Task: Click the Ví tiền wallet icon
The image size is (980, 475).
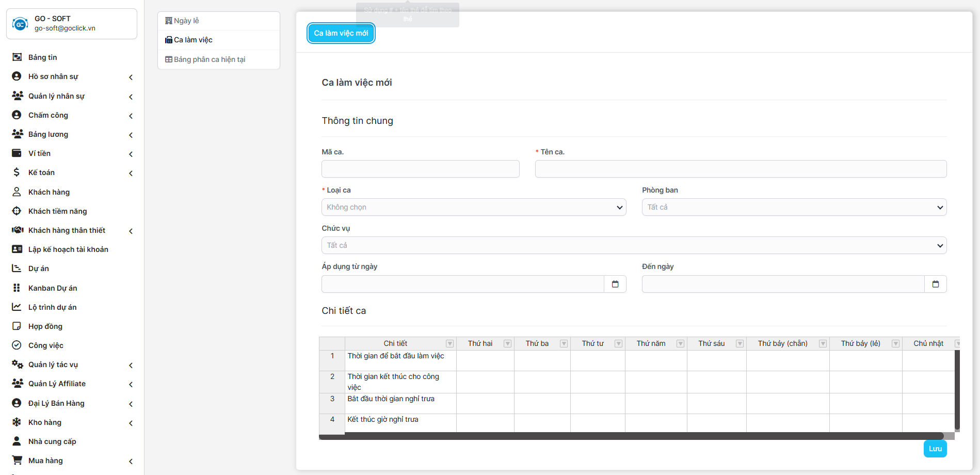Action: tap(17, 153)
